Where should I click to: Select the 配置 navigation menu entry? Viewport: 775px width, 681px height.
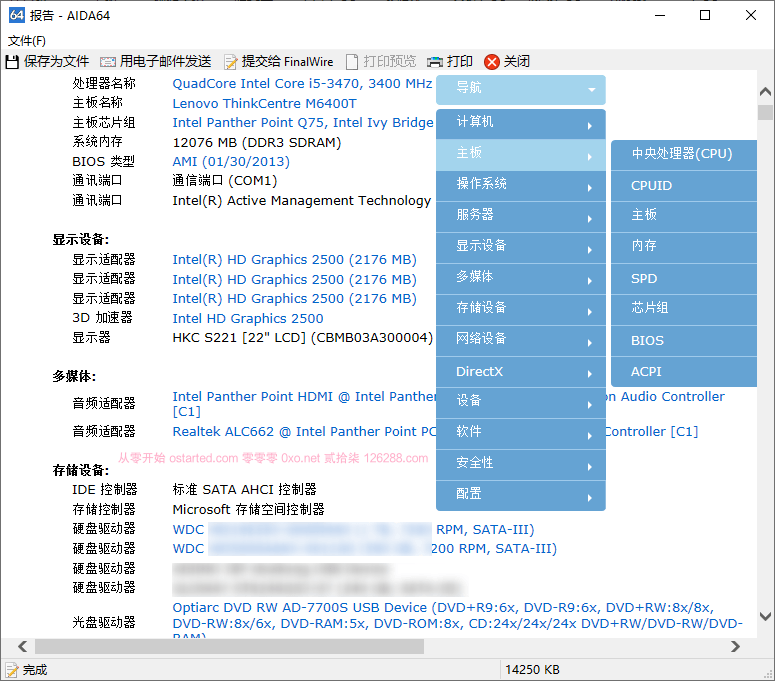[x=521, y=496]
